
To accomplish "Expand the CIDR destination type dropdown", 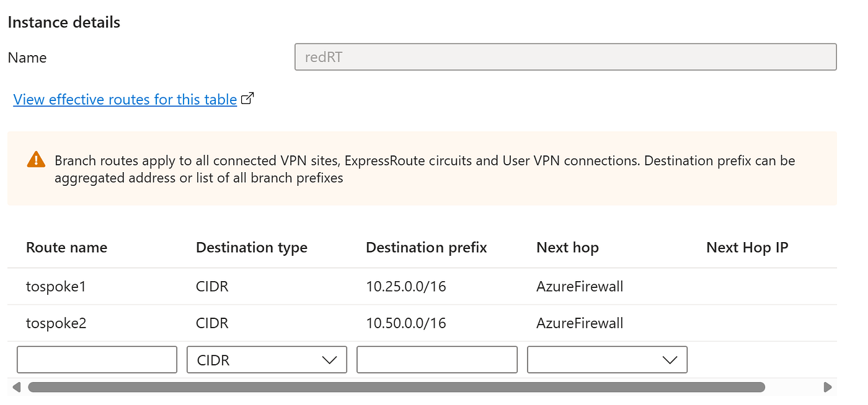I will coord(267,360).
